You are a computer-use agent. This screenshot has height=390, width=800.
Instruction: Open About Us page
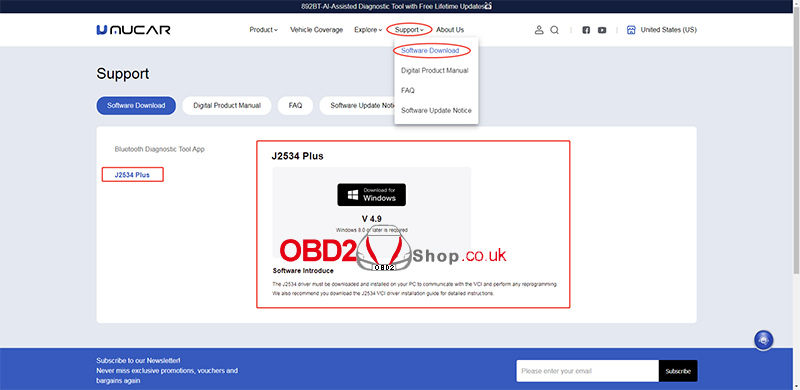[x=450, y=30]
